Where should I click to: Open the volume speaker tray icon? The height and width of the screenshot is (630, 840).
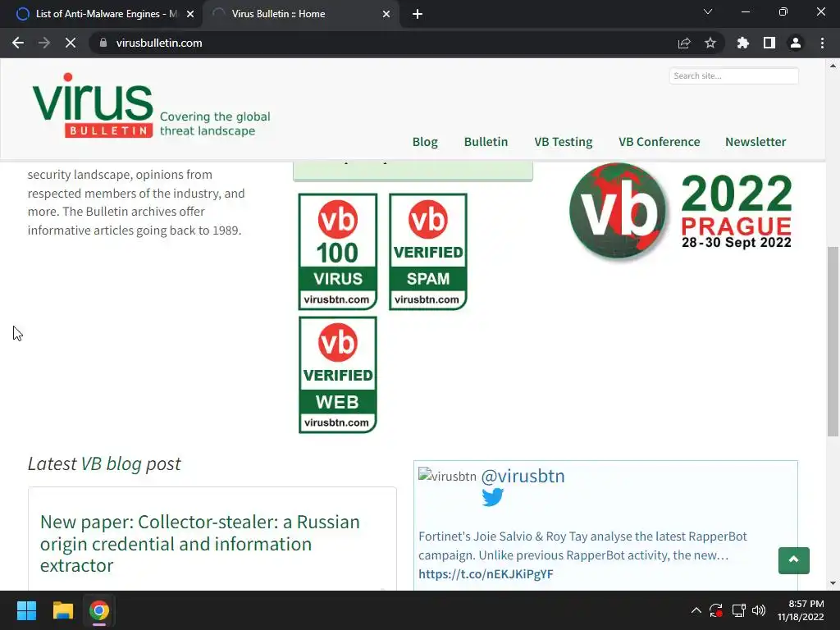(759, 610)
